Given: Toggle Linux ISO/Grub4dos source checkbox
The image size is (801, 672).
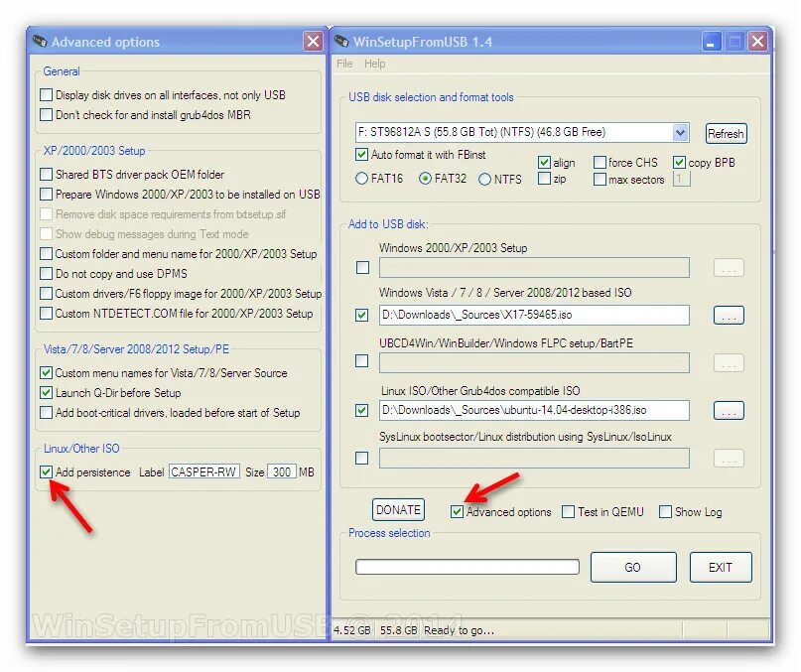Looking at the screenshot, I should (x=361, y=410).
